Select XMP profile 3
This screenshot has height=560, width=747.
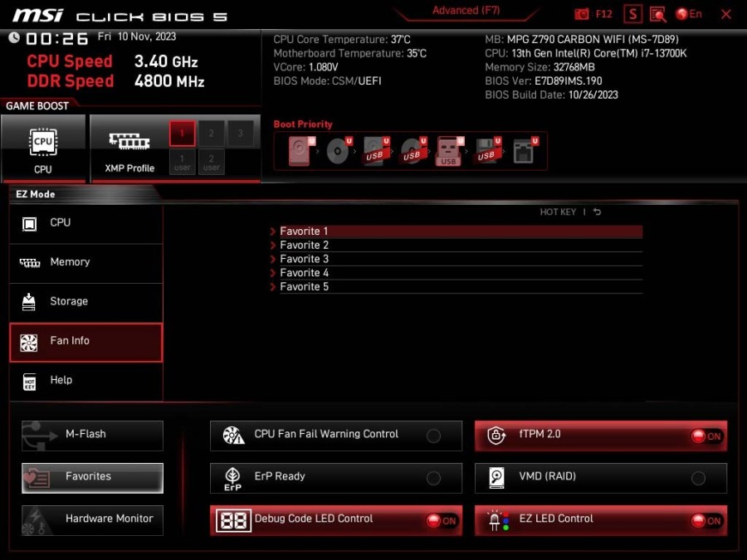click(x=240, y=134)
